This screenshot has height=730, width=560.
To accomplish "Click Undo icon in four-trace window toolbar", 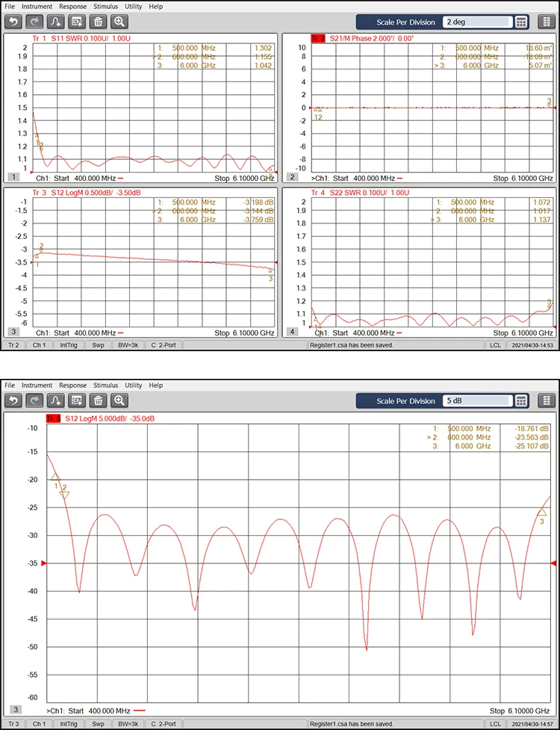I will tap(13, 22).
